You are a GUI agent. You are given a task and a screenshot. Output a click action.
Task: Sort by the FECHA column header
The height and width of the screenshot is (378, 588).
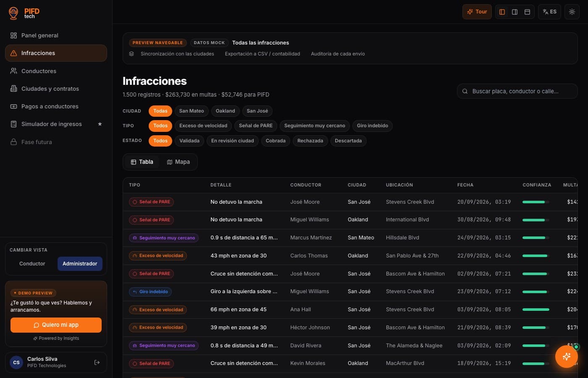click(465, 185)
